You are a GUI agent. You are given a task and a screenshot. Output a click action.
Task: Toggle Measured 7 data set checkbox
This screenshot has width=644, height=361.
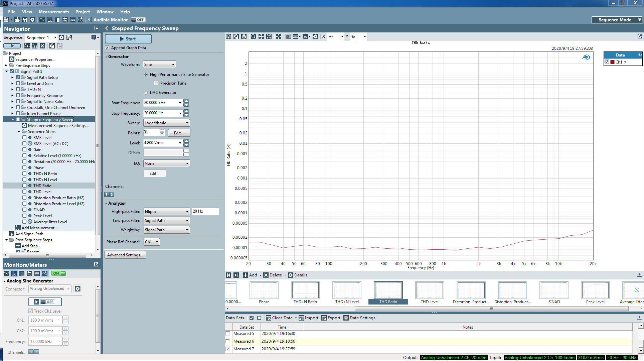click(x=228, y=349)
